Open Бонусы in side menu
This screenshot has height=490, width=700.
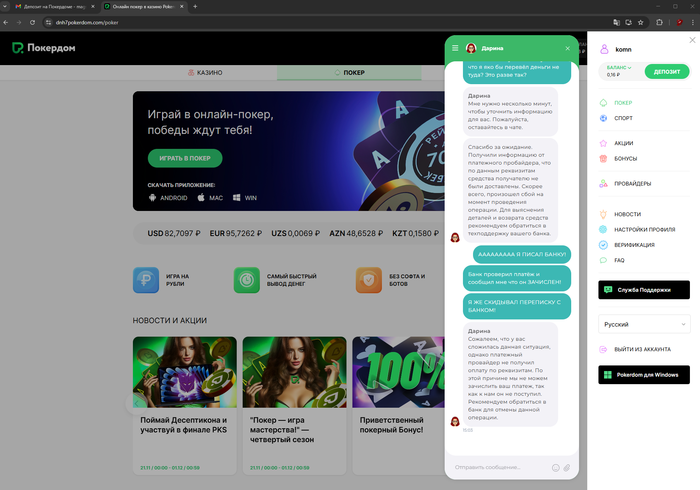pyautogui.click(x=625, y=158)
